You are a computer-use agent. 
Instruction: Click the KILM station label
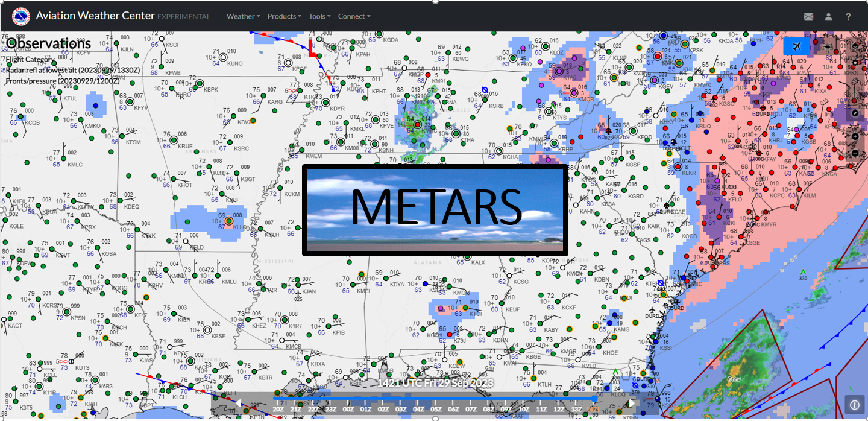click(x=809, y=195)
